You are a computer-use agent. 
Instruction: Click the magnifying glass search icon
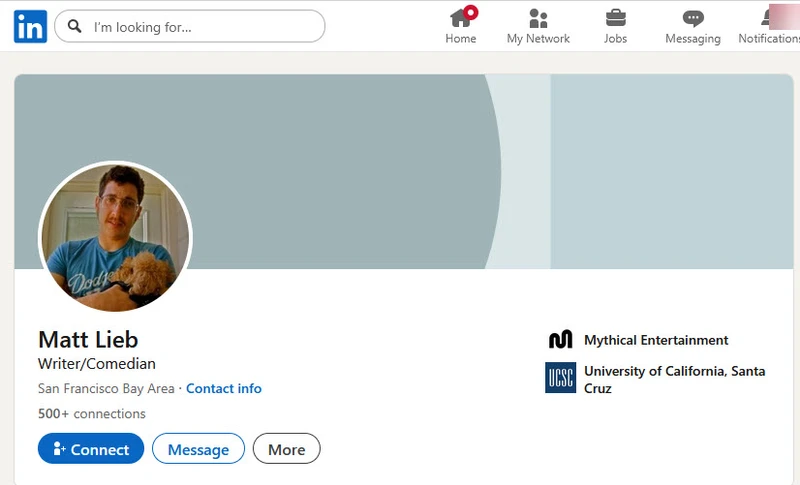[75, 27]
